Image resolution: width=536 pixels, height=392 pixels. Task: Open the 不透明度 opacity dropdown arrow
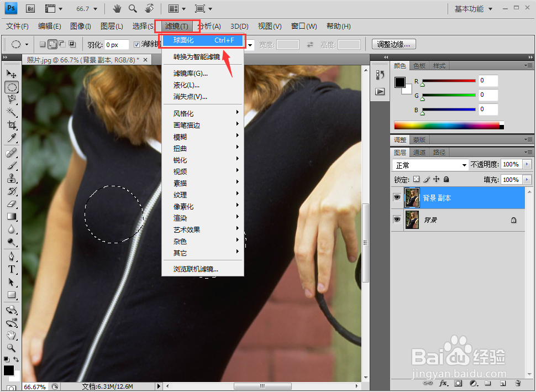(526, 164)
